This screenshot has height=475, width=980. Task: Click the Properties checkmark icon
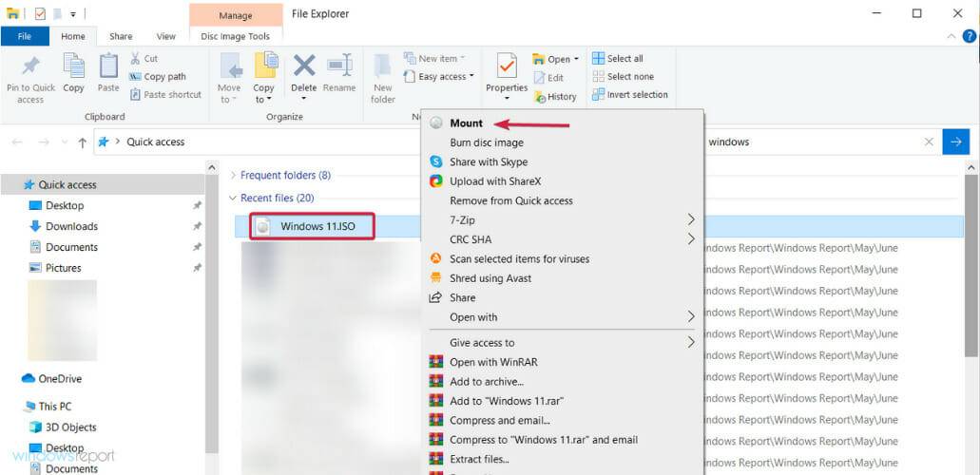(507, 66)
